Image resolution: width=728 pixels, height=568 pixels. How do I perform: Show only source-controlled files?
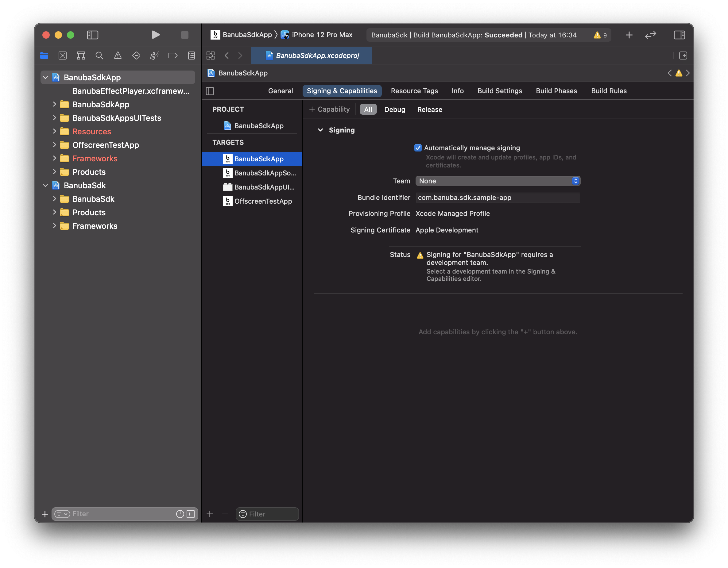pyautogui.click(x=191, y=514)
